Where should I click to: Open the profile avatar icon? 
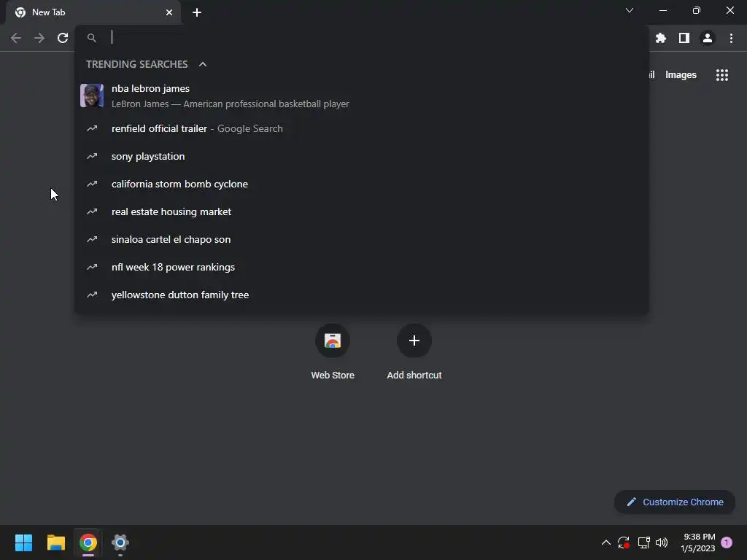(x=708, y=38)
